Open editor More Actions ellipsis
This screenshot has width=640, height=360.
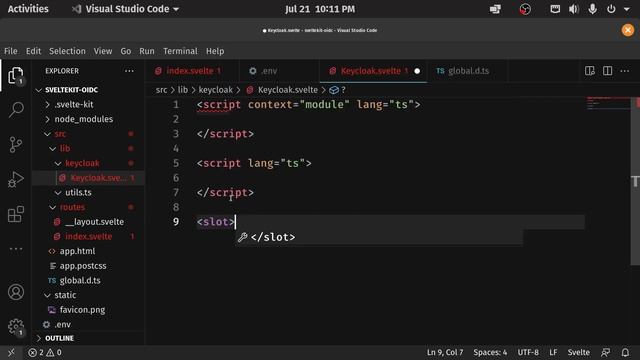tap(624, 71)
